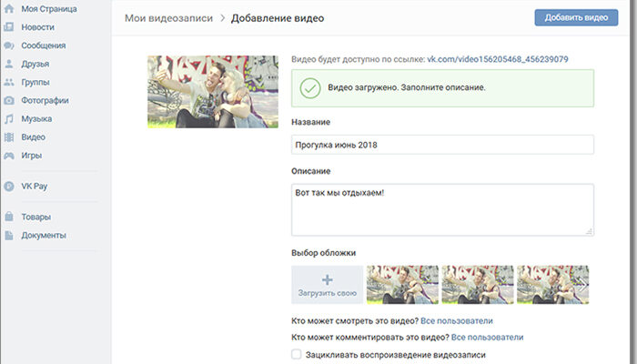Viewport: 637px width, 364px height.
Task: Click the Музыка note icon
Action: point(8,118)
